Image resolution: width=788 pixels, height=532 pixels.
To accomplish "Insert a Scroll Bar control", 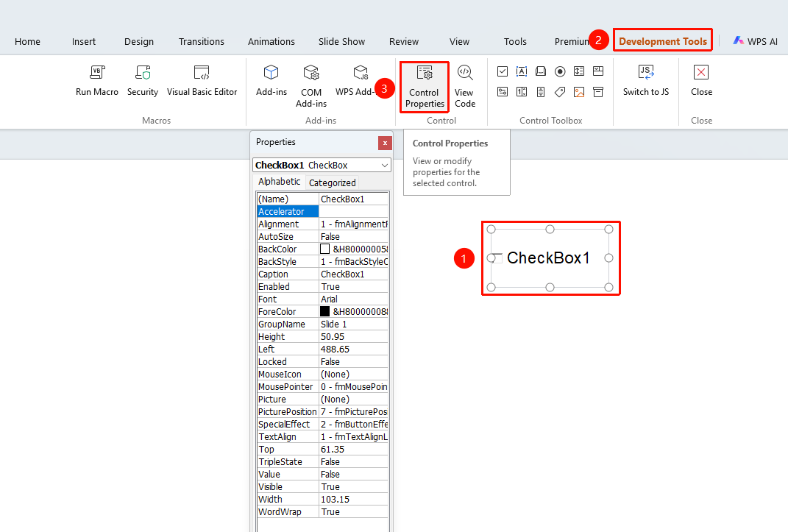I will [541, 92].
